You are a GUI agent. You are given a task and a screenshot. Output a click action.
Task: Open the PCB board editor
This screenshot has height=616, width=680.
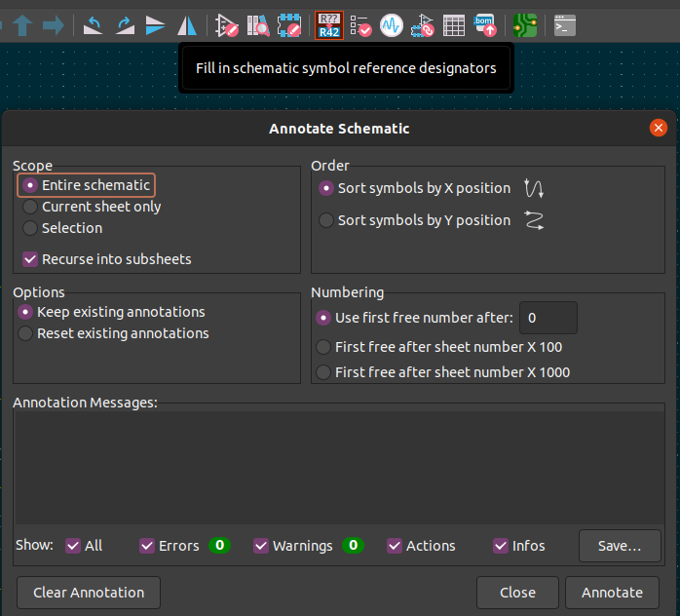pos(525,25)
